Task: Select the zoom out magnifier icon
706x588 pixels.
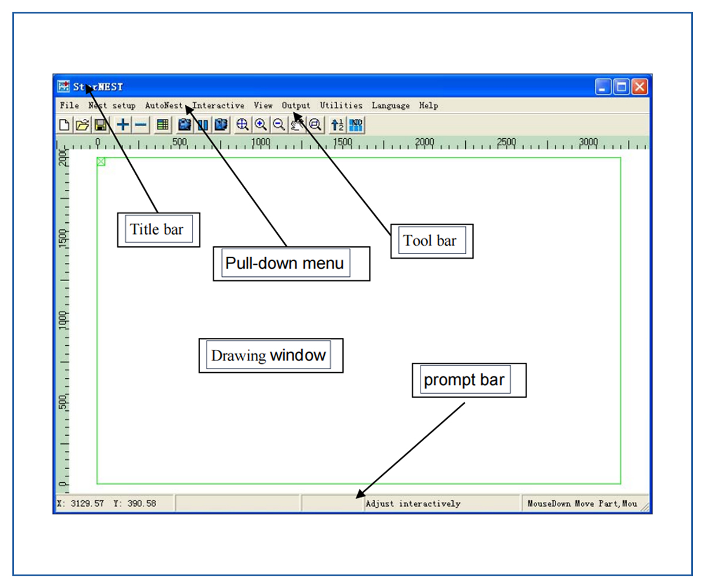Action: click(x=279, y=125)
